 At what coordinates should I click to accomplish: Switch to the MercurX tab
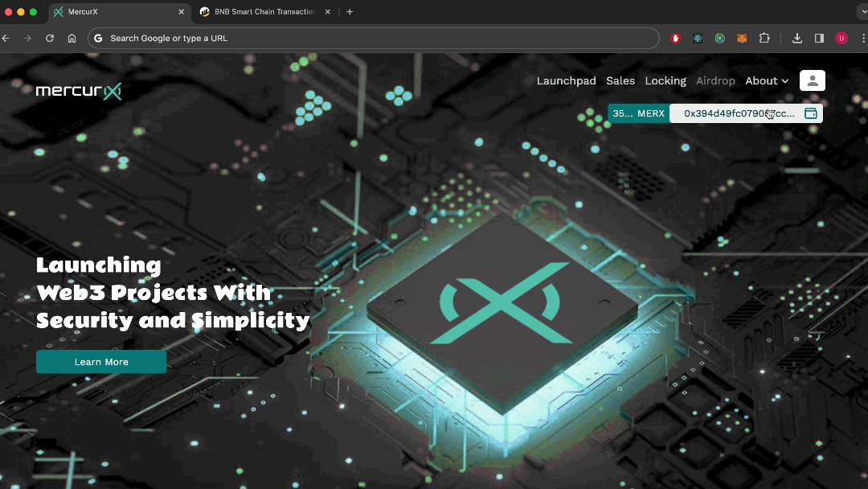tap(119, 11)
